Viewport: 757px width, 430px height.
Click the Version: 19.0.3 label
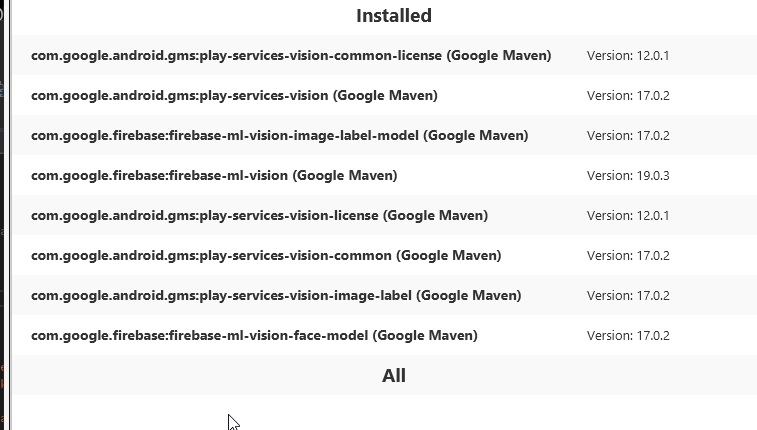627,176
